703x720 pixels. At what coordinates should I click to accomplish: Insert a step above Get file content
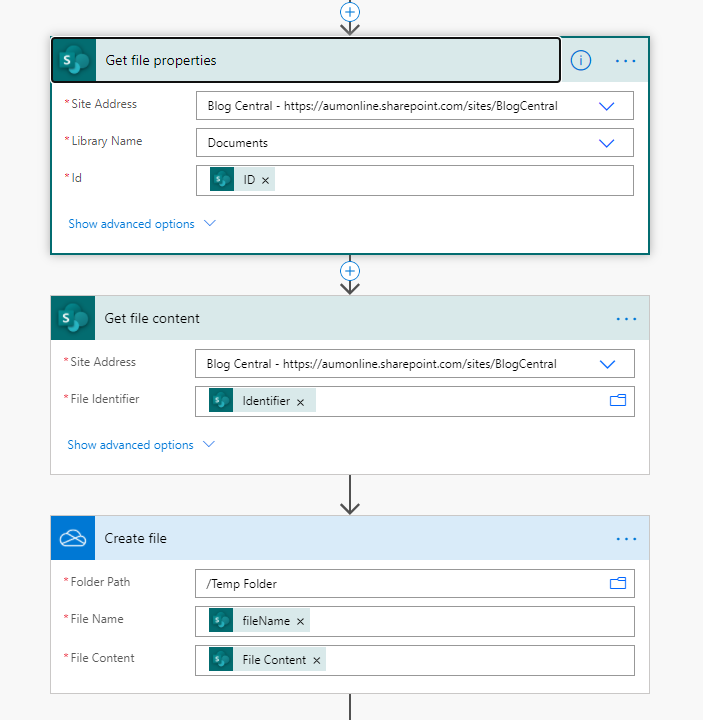(350, 271)
